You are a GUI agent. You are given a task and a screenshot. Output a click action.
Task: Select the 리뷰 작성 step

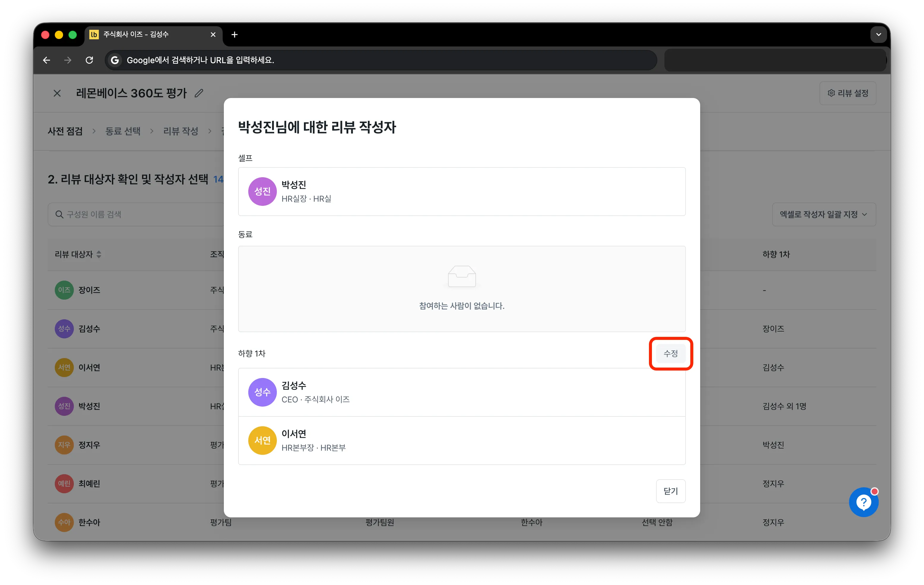pos(181,131)
